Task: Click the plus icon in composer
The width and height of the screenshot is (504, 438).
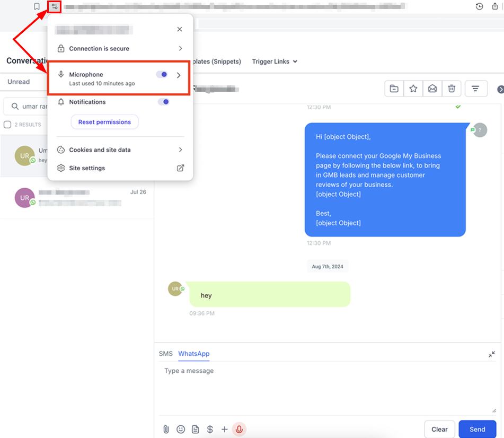Action: pyautogui.click(x=224, y=430)
